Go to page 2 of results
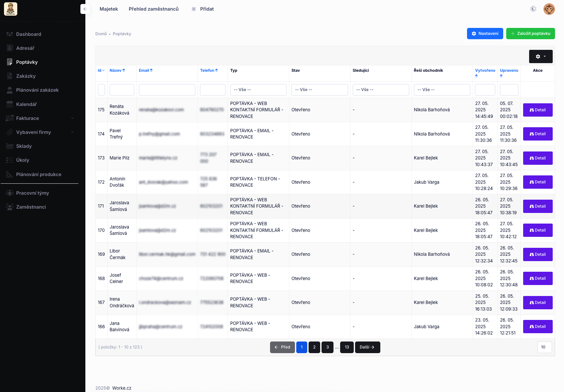Image resolution: width=564 pixels, height=392 pixels. pos(314,347)
